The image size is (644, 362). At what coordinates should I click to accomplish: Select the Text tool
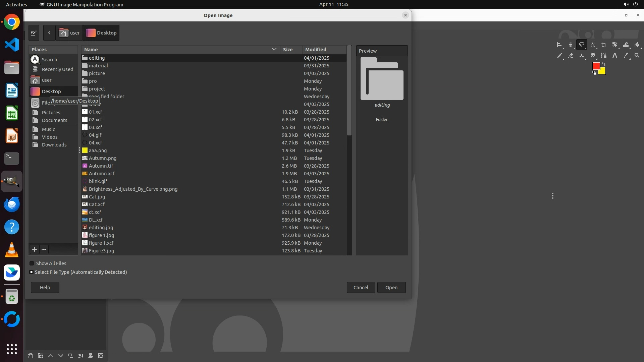pos(615,56)
